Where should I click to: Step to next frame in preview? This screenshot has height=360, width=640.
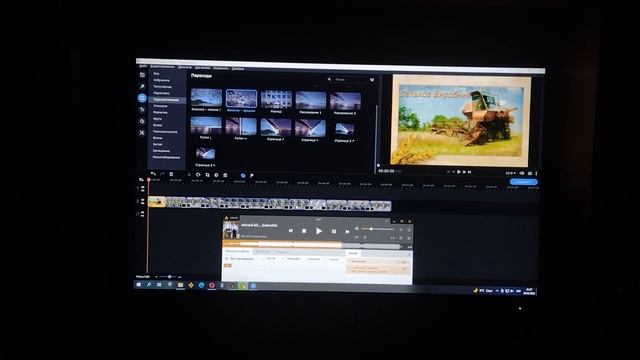(x=465, y=172)
